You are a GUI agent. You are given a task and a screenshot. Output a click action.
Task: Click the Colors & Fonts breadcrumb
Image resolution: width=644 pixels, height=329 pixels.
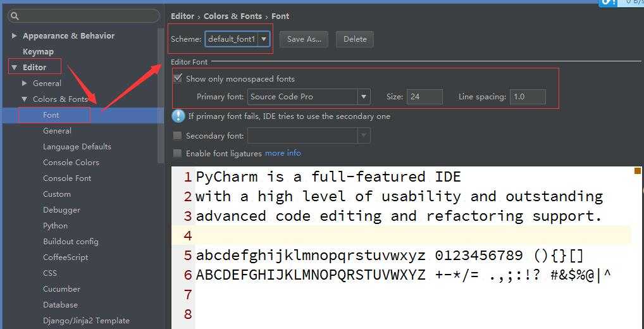click(x=232, y=16)
